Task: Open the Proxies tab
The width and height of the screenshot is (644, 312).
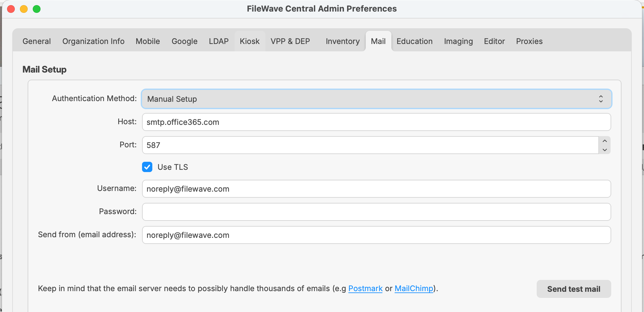Action: [529, 41]
